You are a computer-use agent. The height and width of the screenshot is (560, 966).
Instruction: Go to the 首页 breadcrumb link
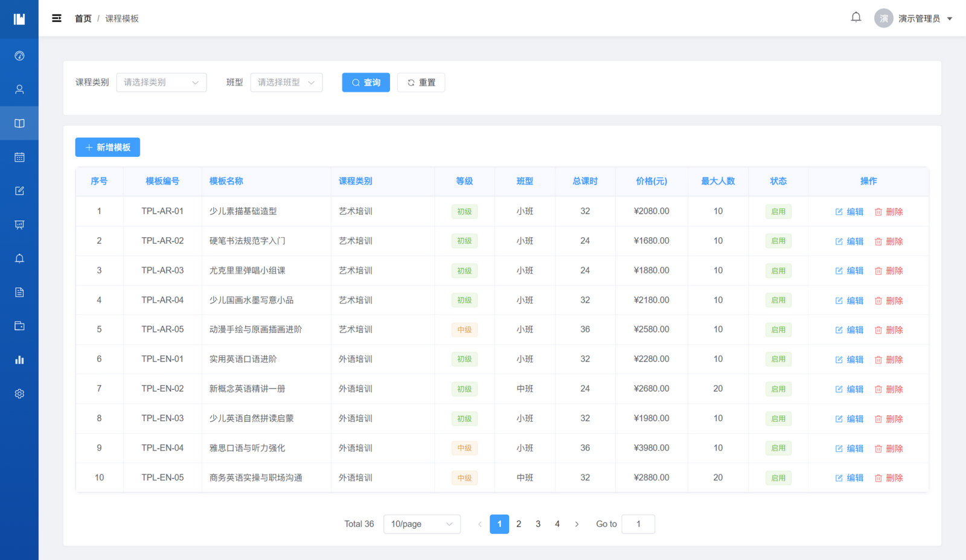tap(83, 19)
